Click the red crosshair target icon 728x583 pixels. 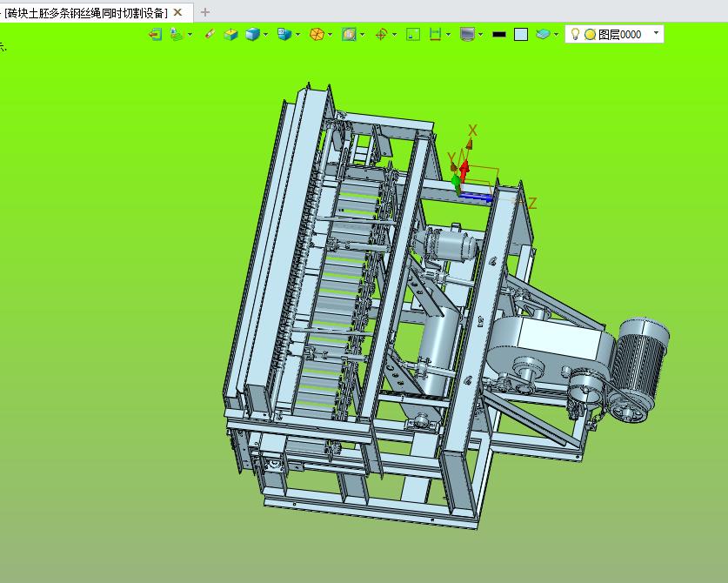(x=381, y=35)
